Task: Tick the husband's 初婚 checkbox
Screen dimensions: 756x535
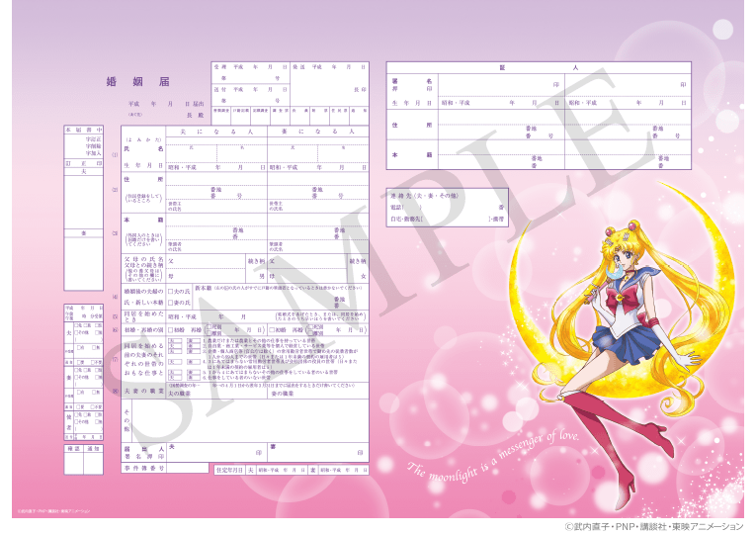Action: pos(170,328)
